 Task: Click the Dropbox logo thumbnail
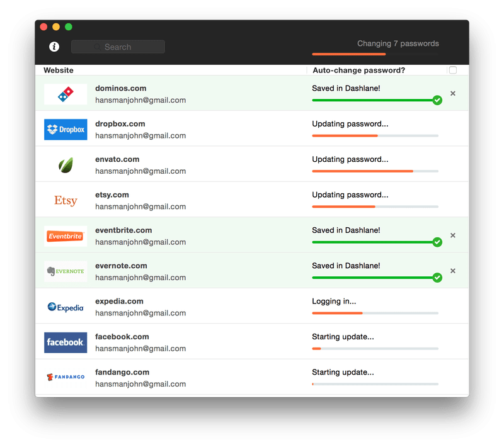pyautogui.click(x=66, y=130)
